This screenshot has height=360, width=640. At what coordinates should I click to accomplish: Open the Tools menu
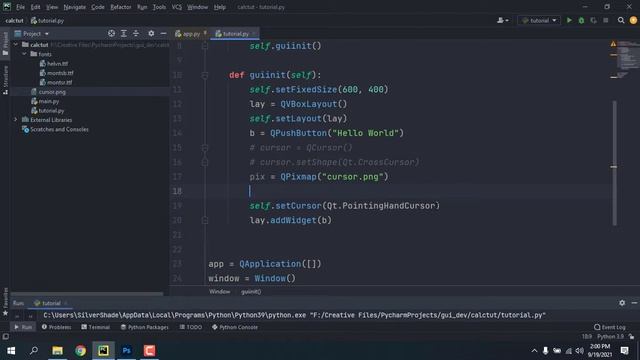[x=159, y=7]
